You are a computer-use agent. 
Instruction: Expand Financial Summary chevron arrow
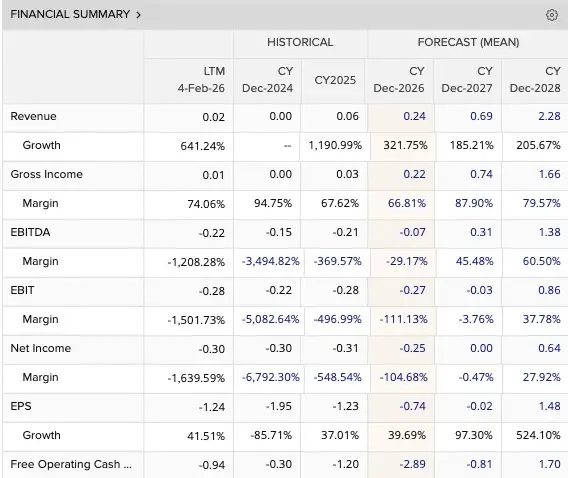[x=138, y=15]
